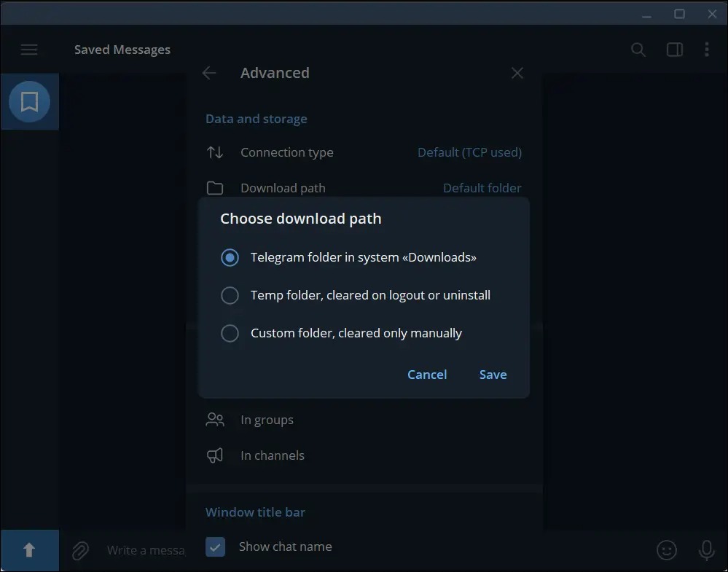Open the hamburger main menu
728x572 pixels.
tap(29, 50)
